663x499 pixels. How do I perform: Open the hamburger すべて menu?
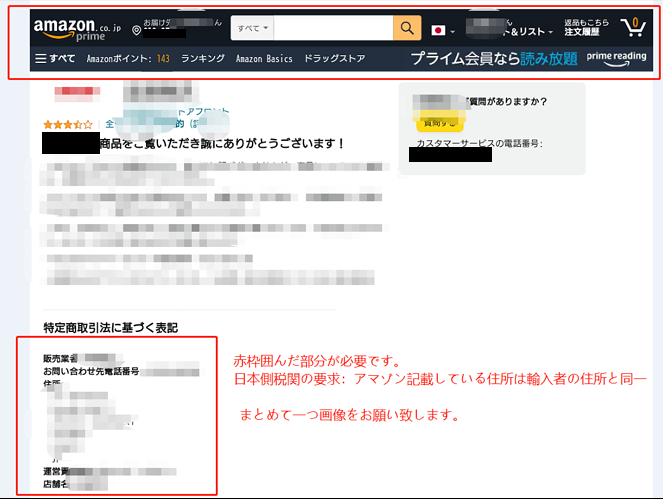click(55, 59)
